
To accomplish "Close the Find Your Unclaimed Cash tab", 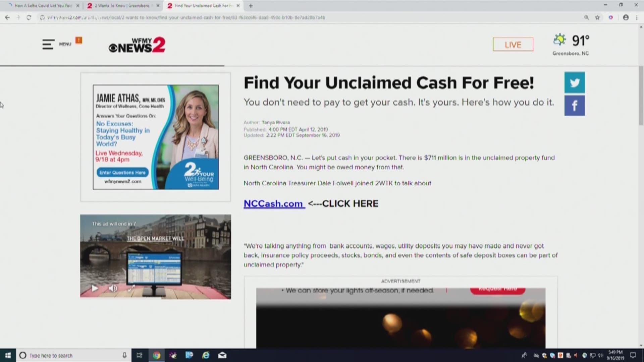I will [x=238, y=6].
